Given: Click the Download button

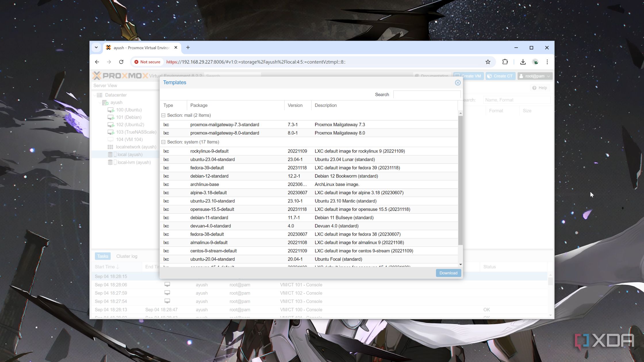Looking at the screenshot, I should pos(448,273).
